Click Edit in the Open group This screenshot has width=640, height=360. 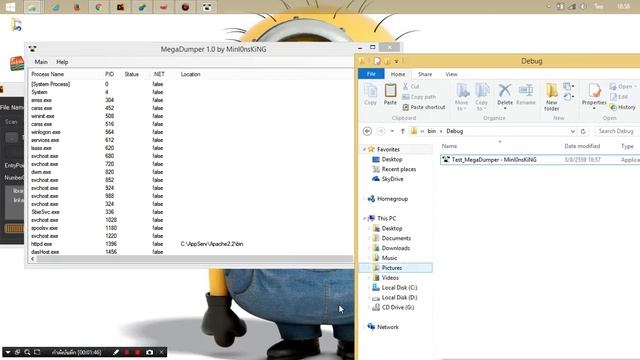[619, 97]
